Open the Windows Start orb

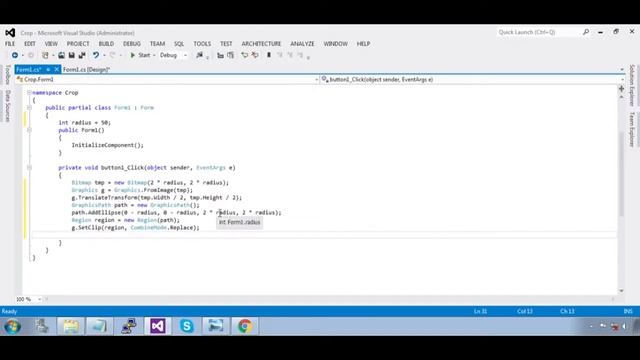pos(12,326)
